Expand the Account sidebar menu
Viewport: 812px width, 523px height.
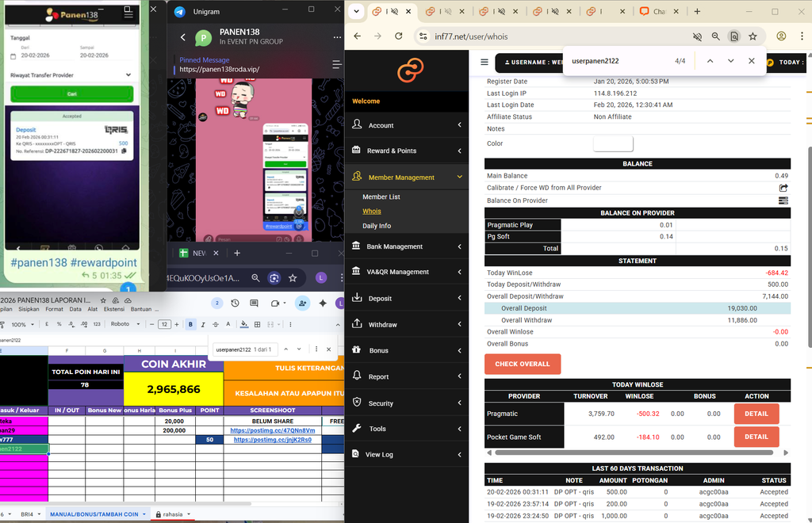coord(407,125)
